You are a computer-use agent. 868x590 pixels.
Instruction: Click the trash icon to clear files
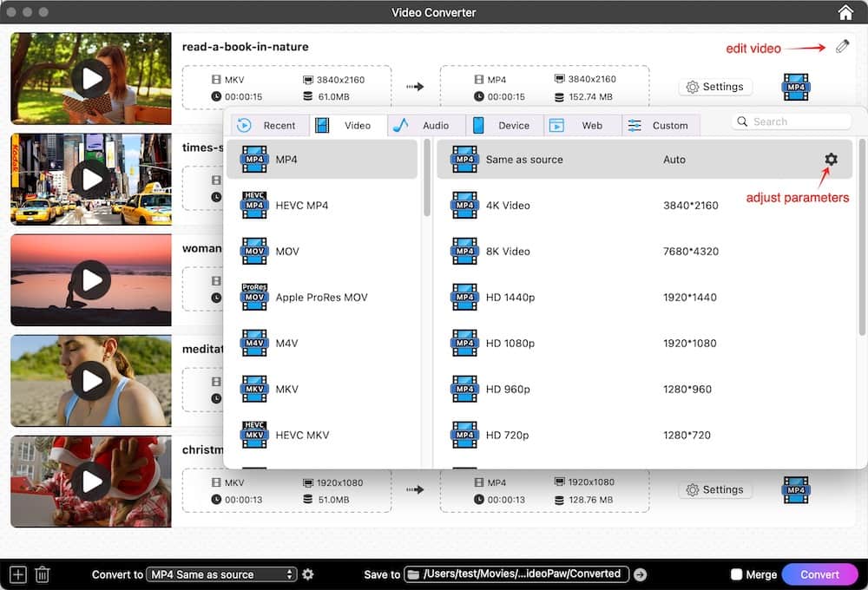tap(42, 574)
